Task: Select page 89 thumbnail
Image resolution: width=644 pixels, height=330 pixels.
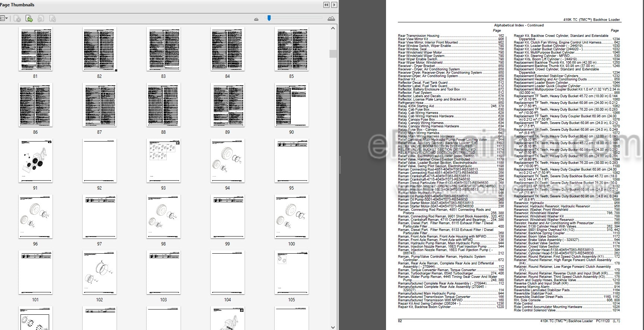Action: pyautogui.click(x=227, y=105)
